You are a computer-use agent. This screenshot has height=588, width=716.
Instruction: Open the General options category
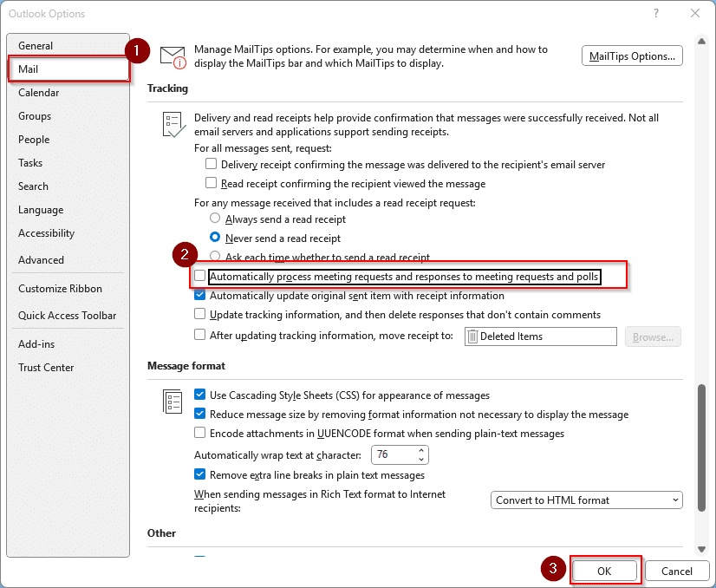pyautogui.click(x=68, y=46)
